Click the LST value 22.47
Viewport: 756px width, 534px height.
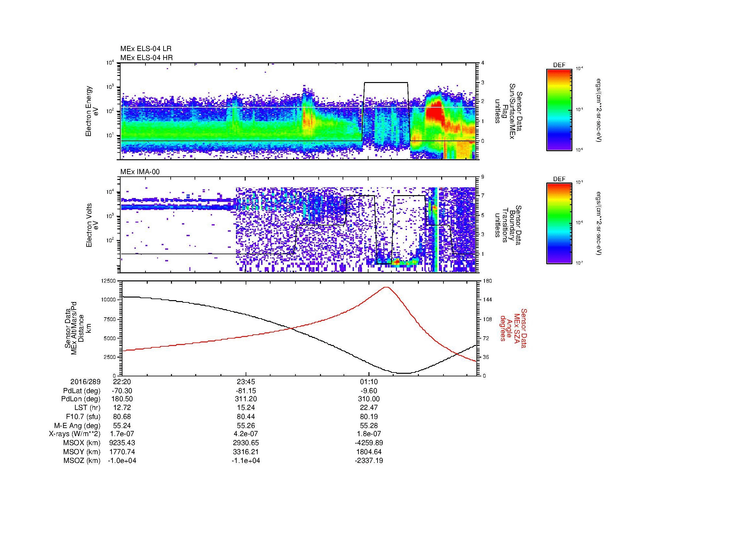point(369,408)
